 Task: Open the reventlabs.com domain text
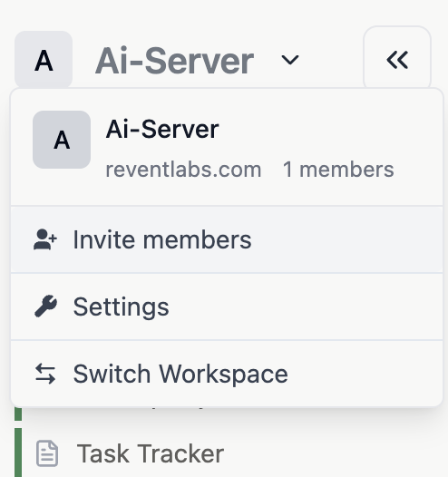click(x=183, y=170)
